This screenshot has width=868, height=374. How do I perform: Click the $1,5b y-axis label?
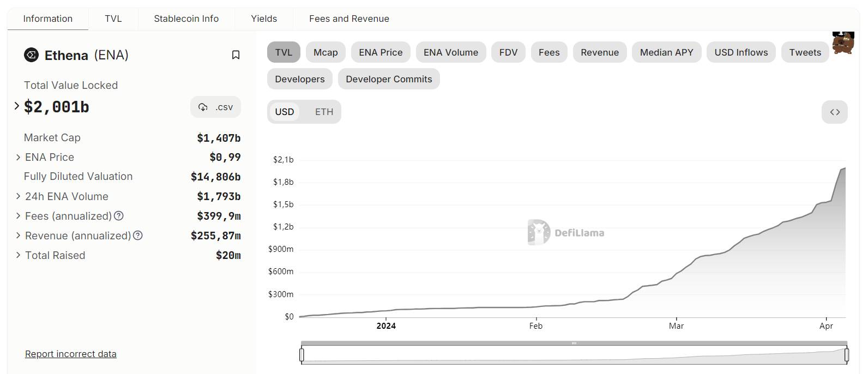(283, 204)
